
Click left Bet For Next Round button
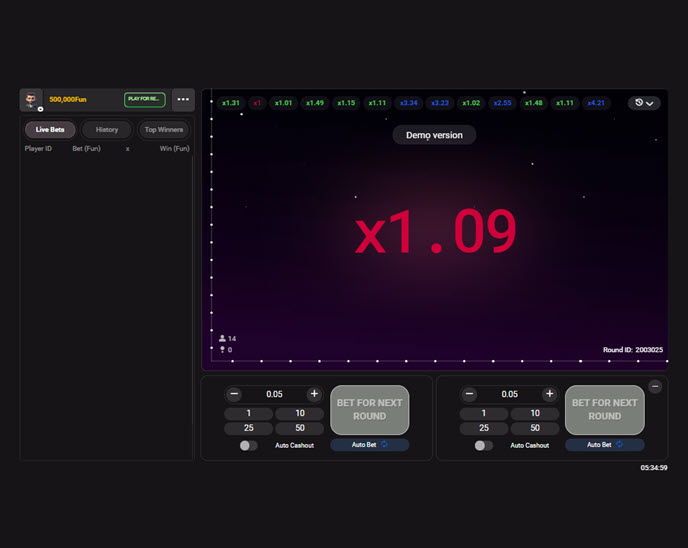369,410
